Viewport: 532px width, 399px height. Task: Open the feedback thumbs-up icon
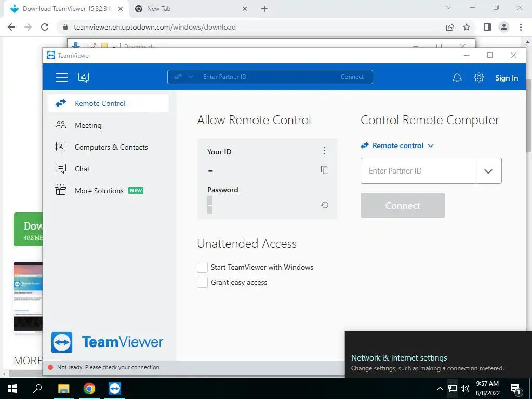point(84,77)
